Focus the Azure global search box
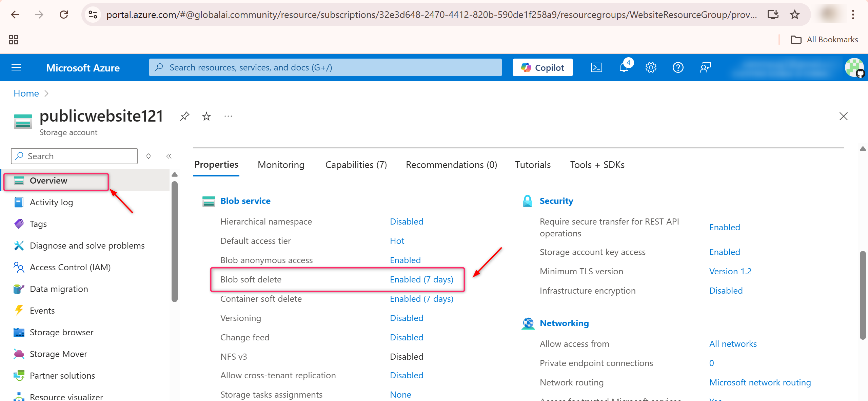 click(x=325, y=67)
